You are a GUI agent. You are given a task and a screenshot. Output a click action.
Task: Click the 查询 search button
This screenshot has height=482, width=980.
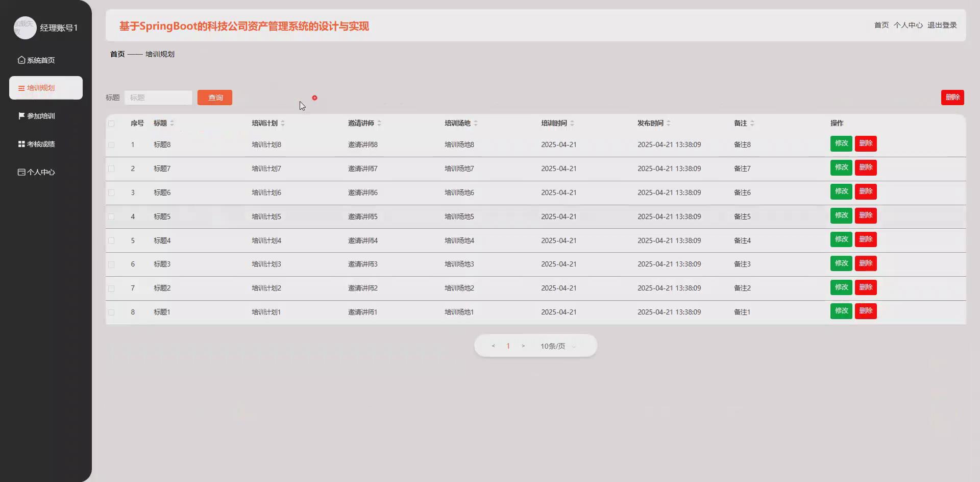tap(215, 98)
